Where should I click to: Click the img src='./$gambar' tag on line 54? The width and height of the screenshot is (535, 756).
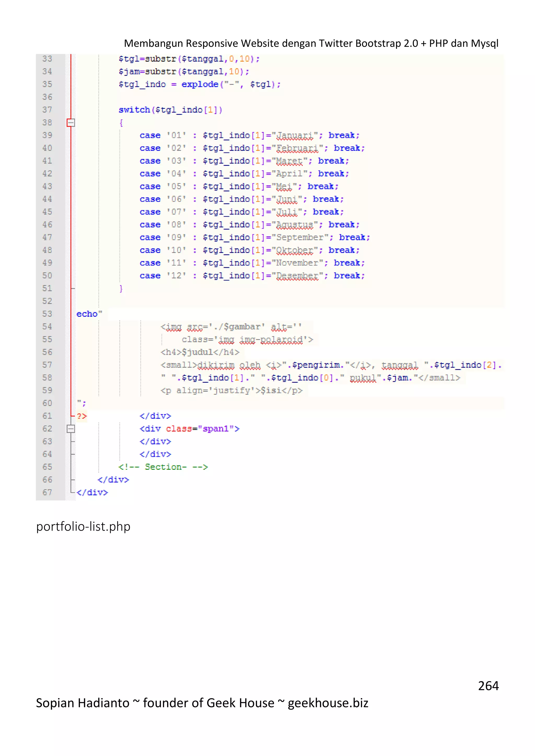coord(231,327)
